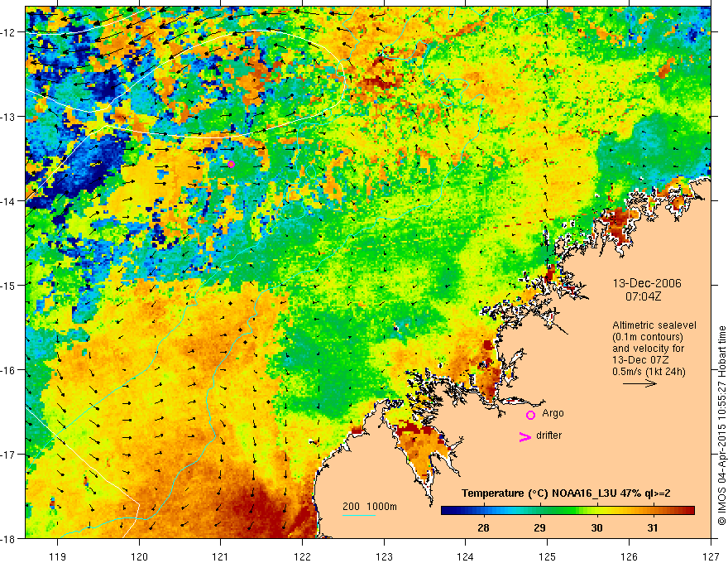Click the longitude axis label '119'
728x563 pixels.
point(58,556)
